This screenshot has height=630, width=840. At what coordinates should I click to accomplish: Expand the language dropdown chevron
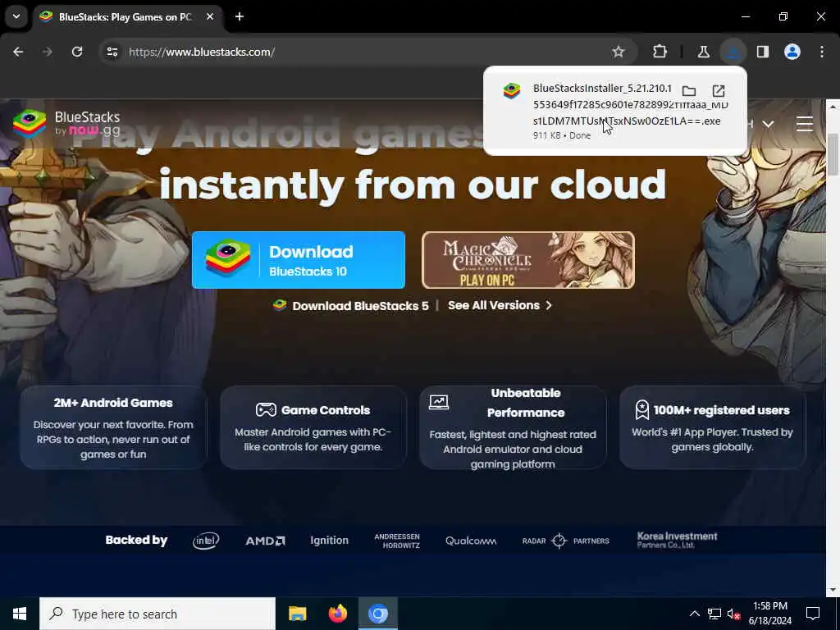768,125
